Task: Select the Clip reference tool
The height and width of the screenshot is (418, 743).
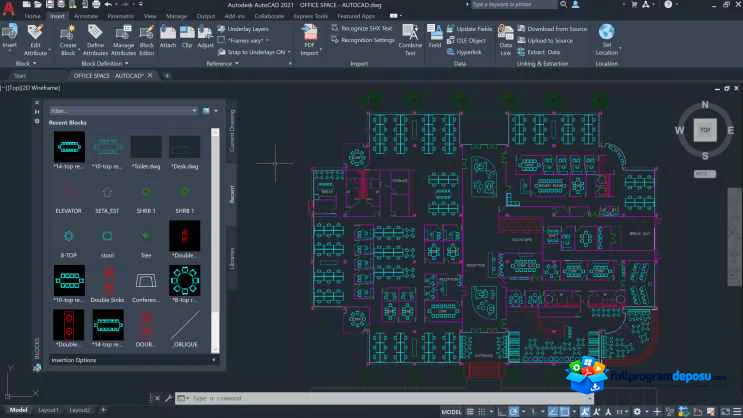Action: 187,36
